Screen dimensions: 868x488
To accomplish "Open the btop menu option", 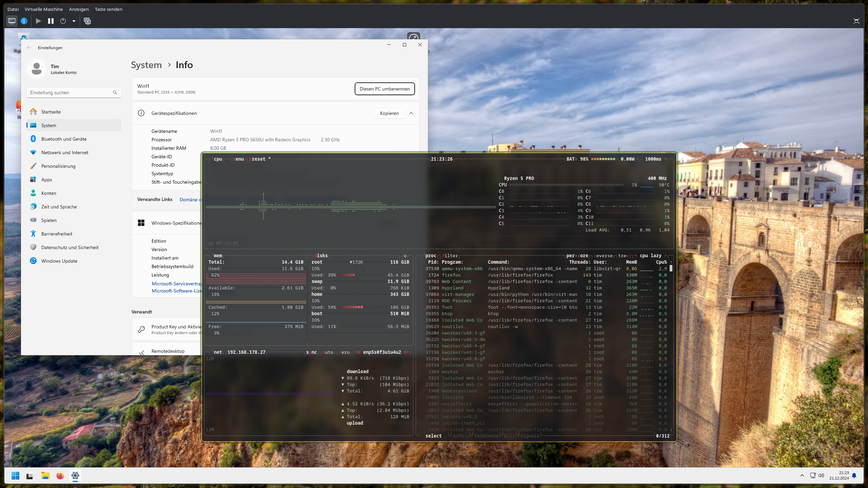I will [238, 159].
